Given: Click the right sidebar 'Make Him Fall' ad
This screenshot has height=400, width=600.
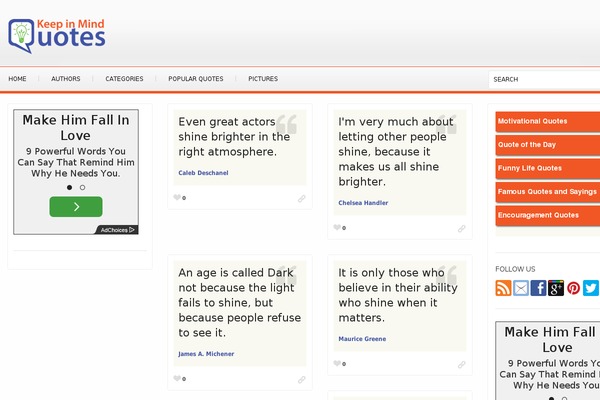Looking at the screenshot, I should (x=548, y=361).
